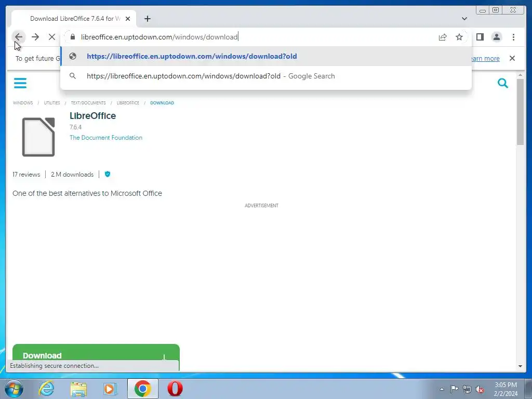Click the LibreOffice title heading
The width and height of the screenshot is (532, 399).
click(92, 116)
